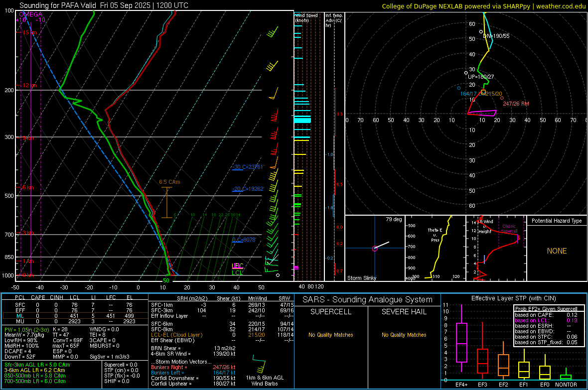This screenshot has height=390, width=588.
Task: Select '700-500mb LR = 6.0 C/km'
Action: [35, 381]
